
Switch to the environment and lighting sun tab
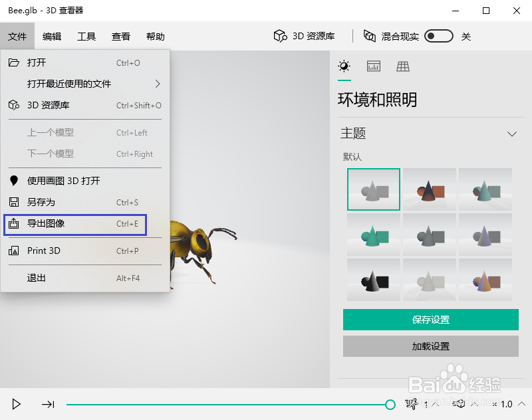pos(344,66)
